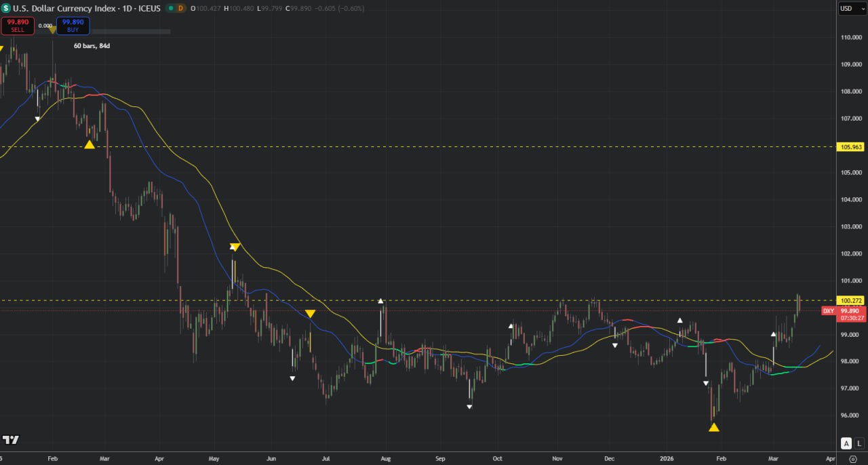Click the yellow down-triangle marker near late June
868x465 pixels.
click(310, 314)
